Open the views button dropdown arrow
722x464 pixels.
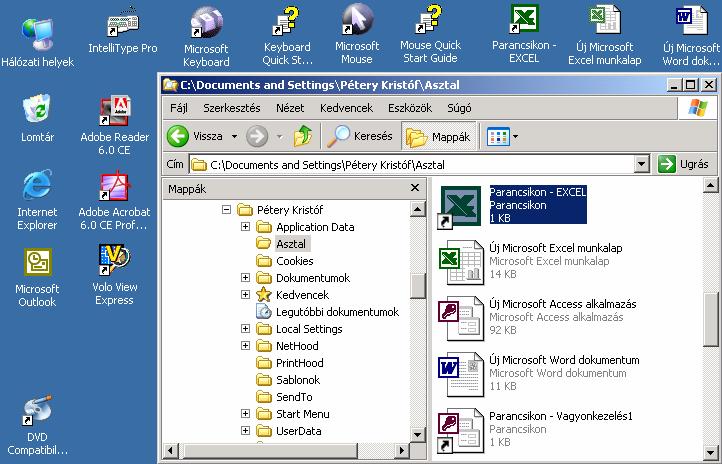(x=515, y=136)
